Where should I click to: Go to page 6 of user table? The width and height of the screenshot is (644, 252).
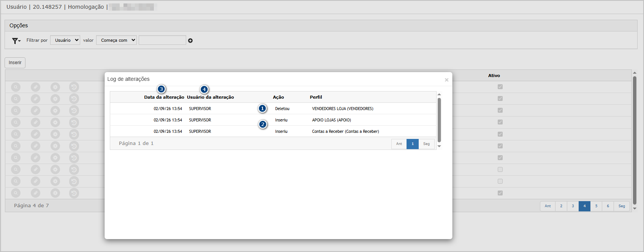pos(608,206)
